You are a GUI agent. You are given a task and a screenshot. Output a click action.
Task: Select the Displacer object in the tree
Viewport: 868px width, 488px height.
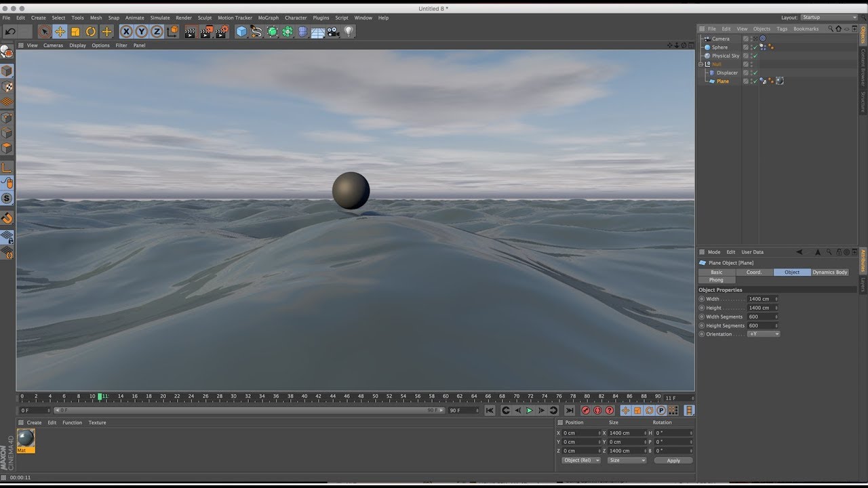(x=727, y=73)
